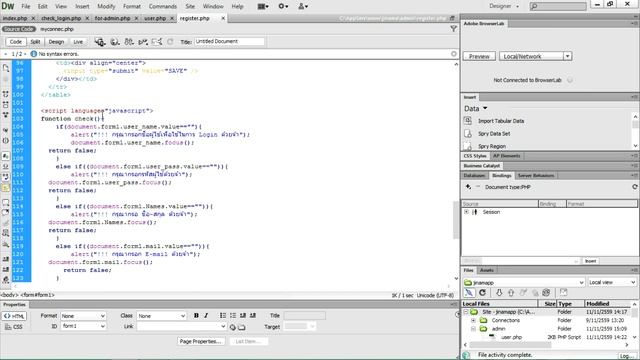Click the Preview button in BrowserLab
This screenshot has height=360, width=640.
coord(479,56)
